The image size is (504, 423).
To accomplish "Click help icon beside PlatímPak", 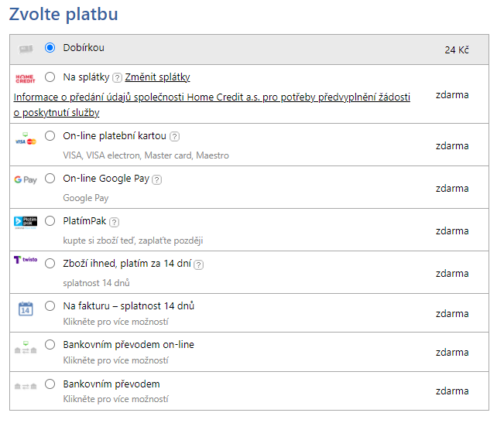I will pyautogui.click(x=114, y=222).
